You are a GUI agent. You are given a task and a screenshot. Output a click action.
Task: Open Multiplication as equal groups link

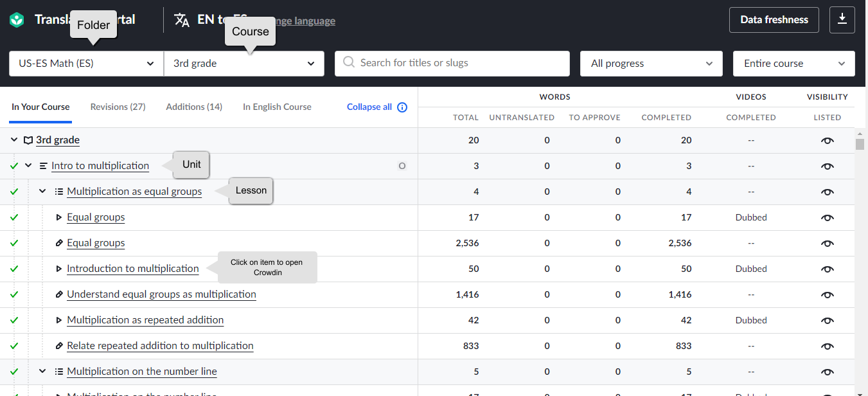point(134,192)
